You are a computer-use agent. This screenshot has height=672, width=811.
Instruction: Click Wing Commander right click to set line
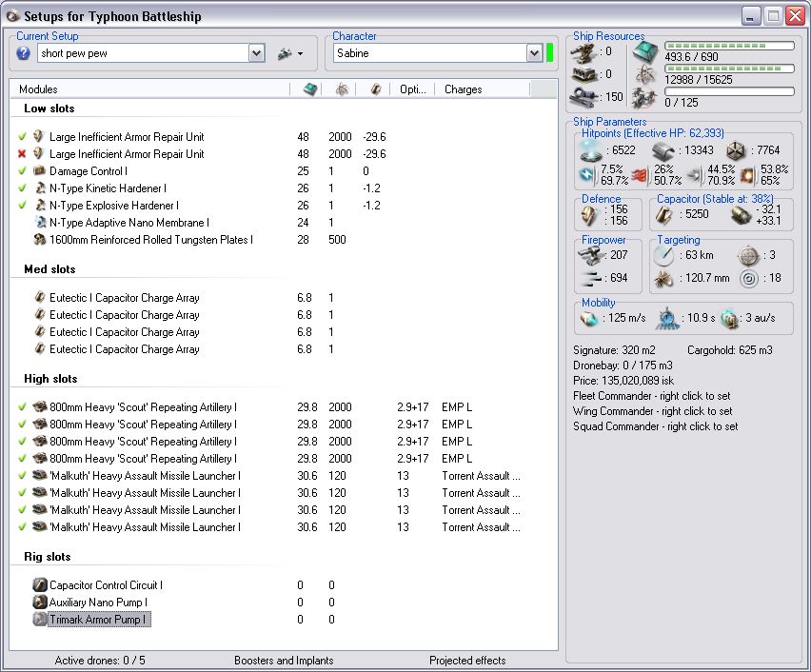click(x=653, y=411)
